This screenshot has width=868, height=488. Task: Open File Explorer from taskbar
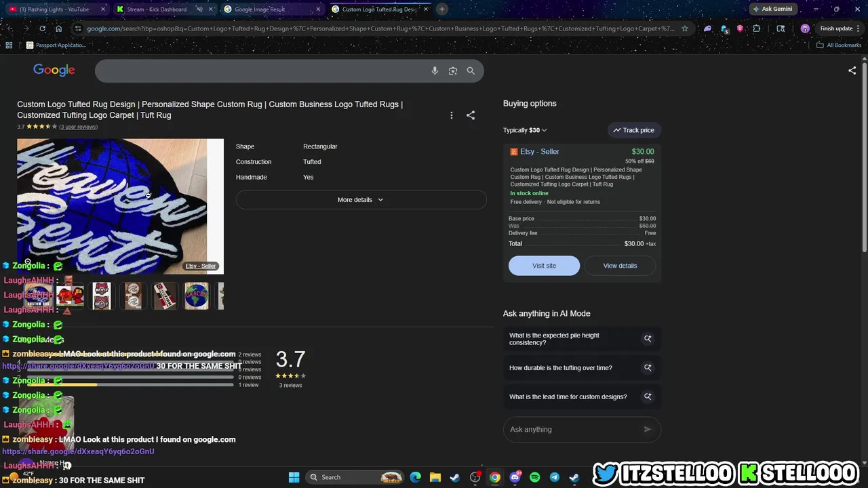click(435, 477)
